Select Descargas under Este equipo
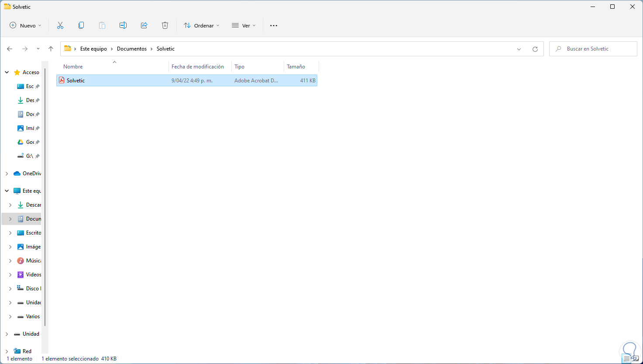Viewport: 643px width, 364px height. [33, 205]
